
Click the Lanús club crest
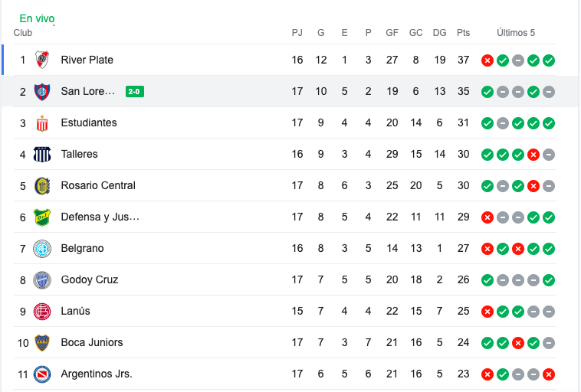[x=42, y=312]
